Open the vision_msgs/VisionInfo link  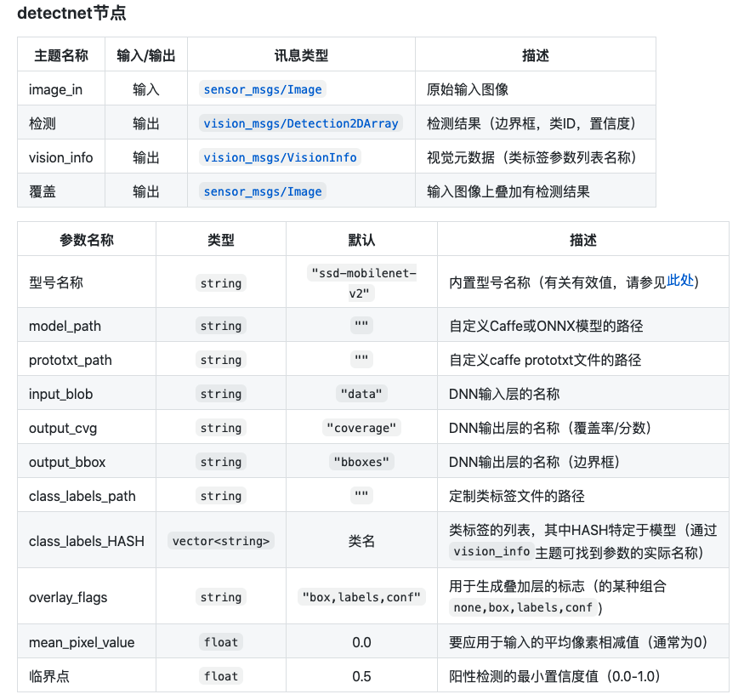point(280,157)
